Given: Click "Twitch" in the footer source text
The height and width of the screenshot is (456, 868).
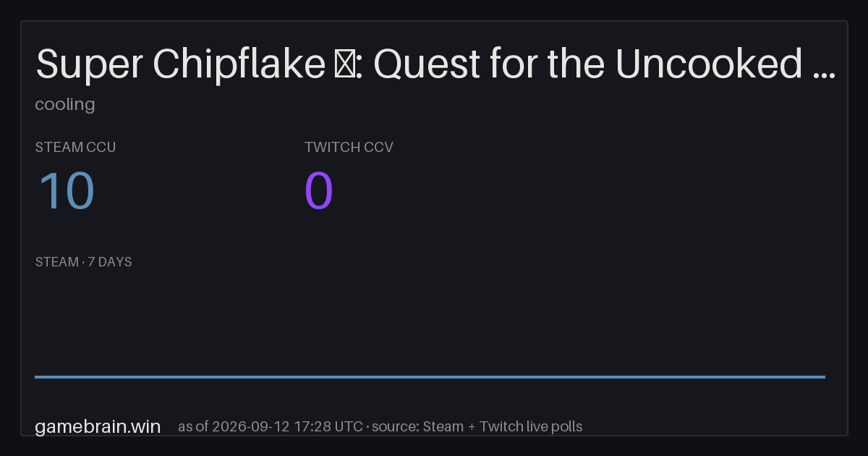Looking at the screenshot, I should coord(500,426).
